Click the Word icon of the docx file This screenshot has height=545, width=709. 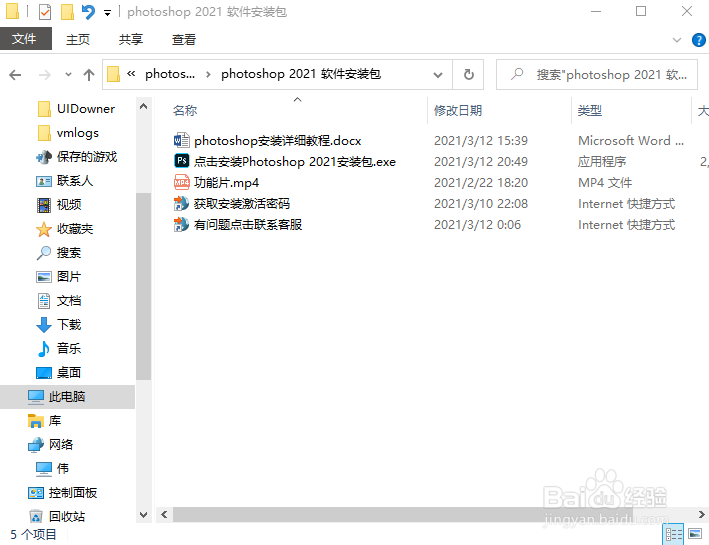click(x=181, y=140)
